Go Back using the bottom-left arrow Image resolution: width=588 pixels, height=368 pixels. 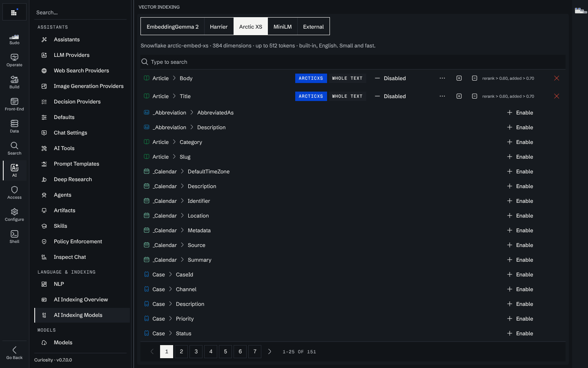coord(14,353)
